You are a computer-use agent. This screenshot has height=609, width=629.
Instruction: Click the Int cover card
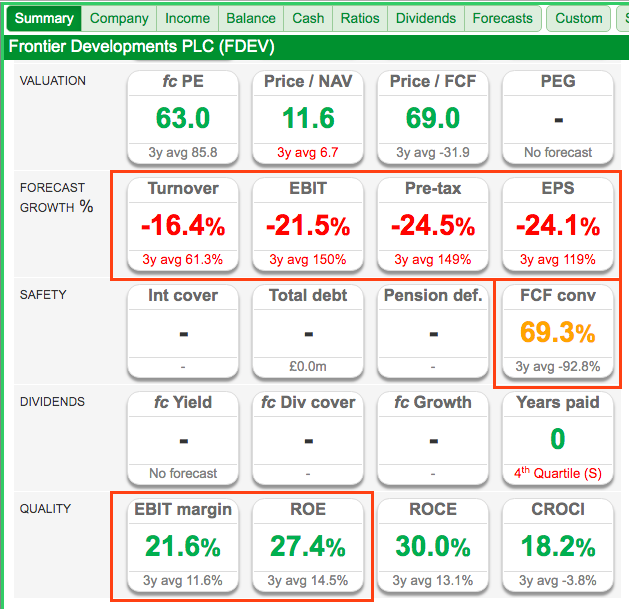(x=183, y=331)
